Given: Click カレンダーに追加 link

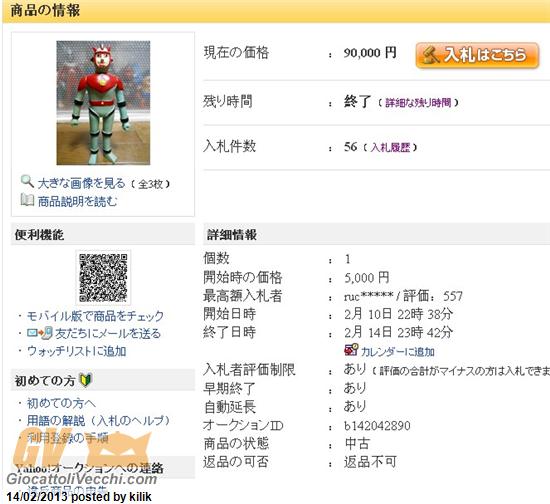Looking at the screenshot, I should tap(397, 351).
